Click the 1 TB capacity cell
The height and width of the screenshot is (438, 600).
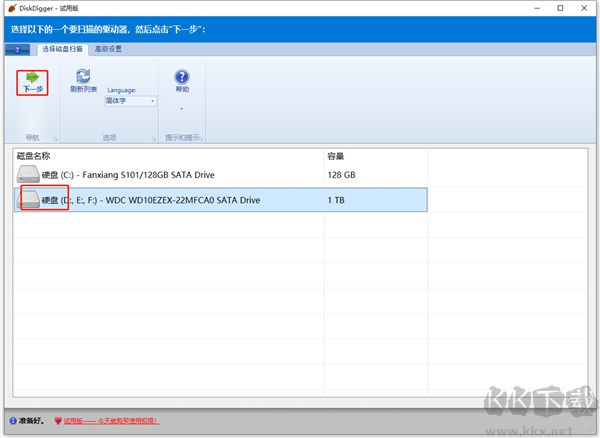click(x=336, y=200)
